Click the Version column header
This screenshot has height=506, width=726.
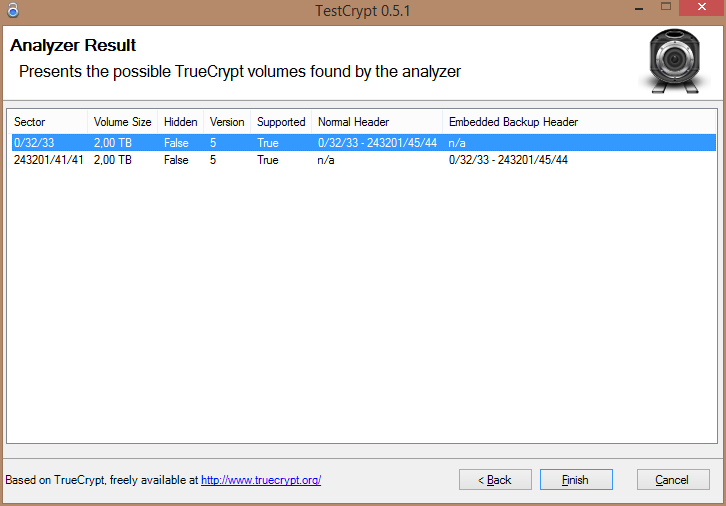[x=227, y=122]
